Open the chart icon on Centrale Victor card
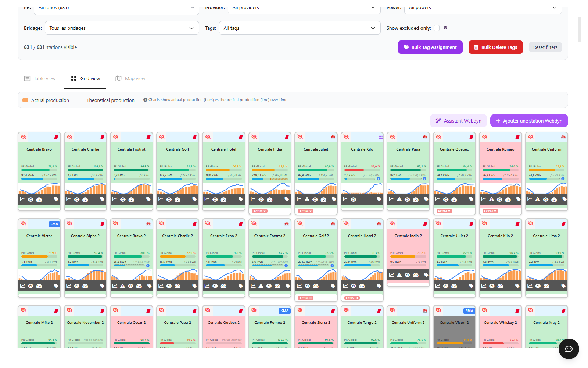 [23, 286]
